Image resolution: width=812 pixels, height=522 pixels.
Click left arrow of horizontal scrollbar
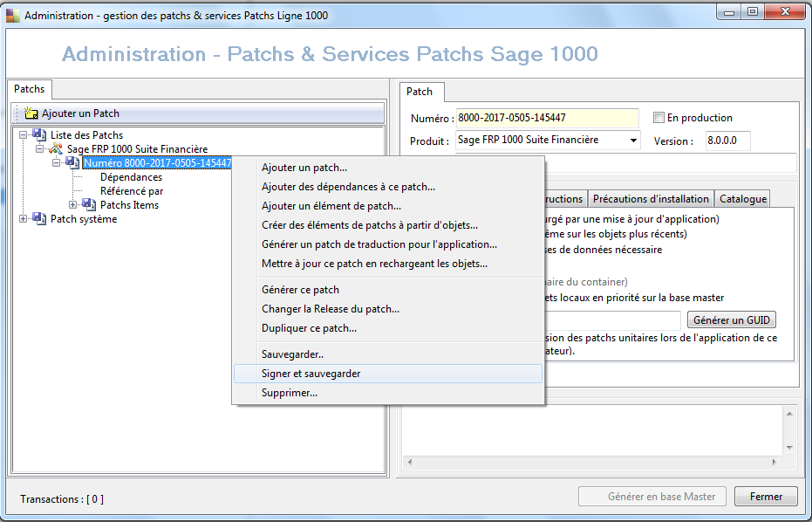pos(410,462)
